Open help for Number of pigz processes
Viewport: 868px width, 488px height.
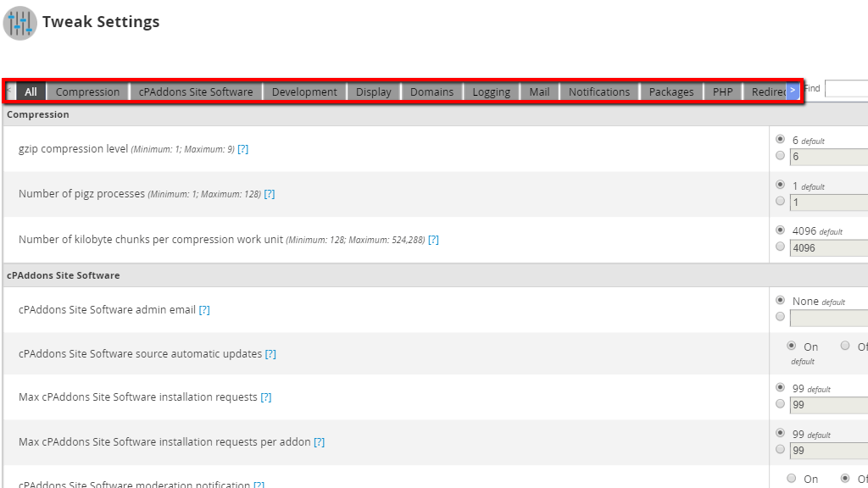click(x=270, y=194)
